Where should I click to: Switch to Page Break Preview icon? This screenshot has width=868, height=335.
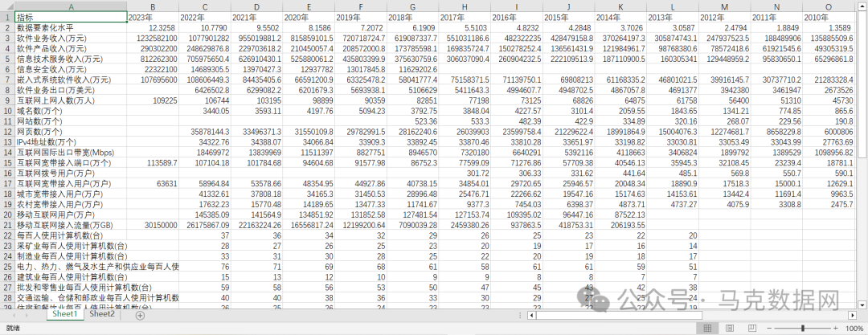point(751,329)
